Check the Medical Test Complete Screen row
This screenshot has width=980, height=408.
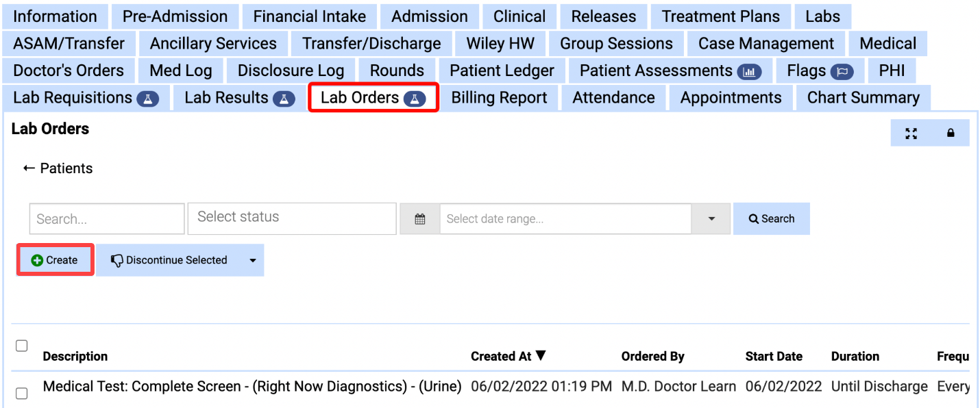click(x=22, y=393)
